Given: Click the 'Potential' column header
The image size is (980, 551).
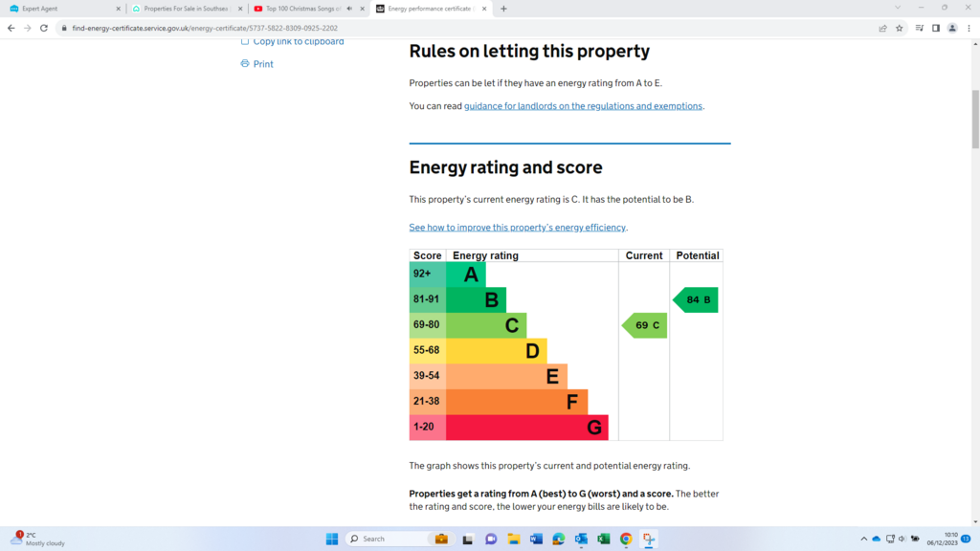Looking at the screenshot, I should [x=698, y=255].
